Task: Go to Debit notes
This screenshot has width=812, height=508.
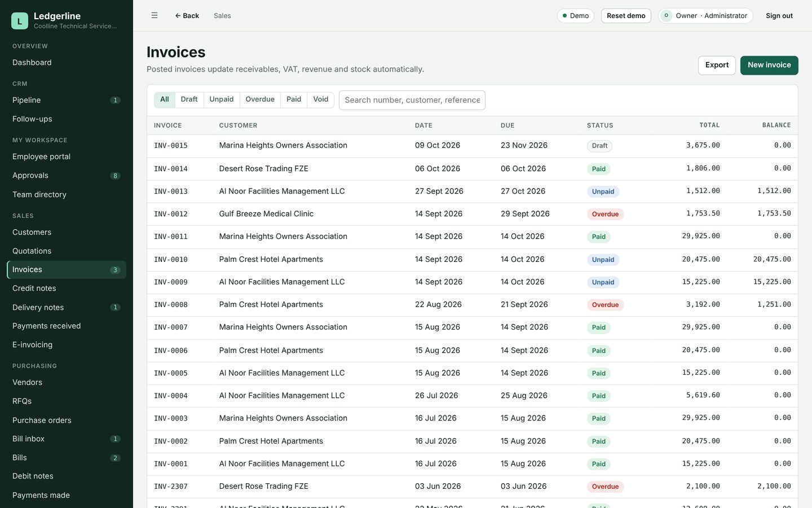Action: tap(67, 476)
